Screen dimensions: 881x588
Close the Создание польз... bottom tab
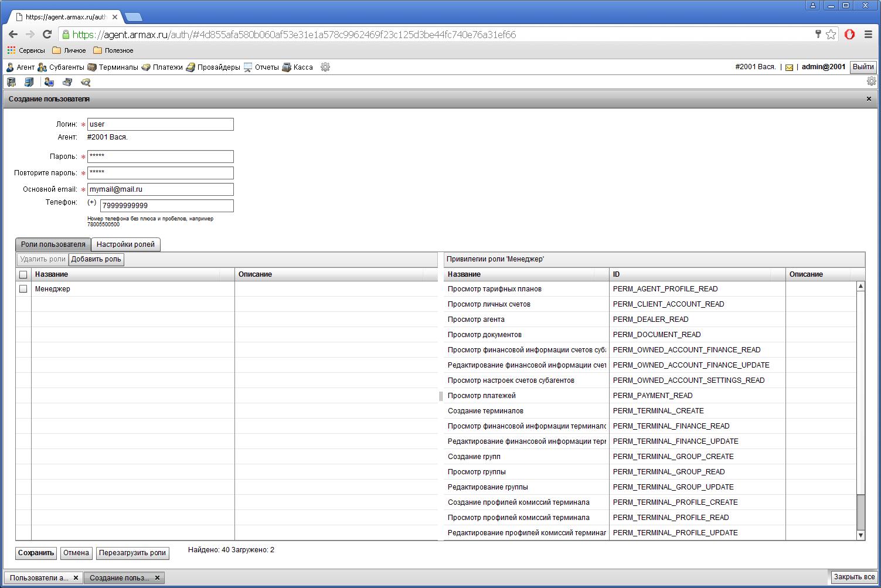point(157,578)
